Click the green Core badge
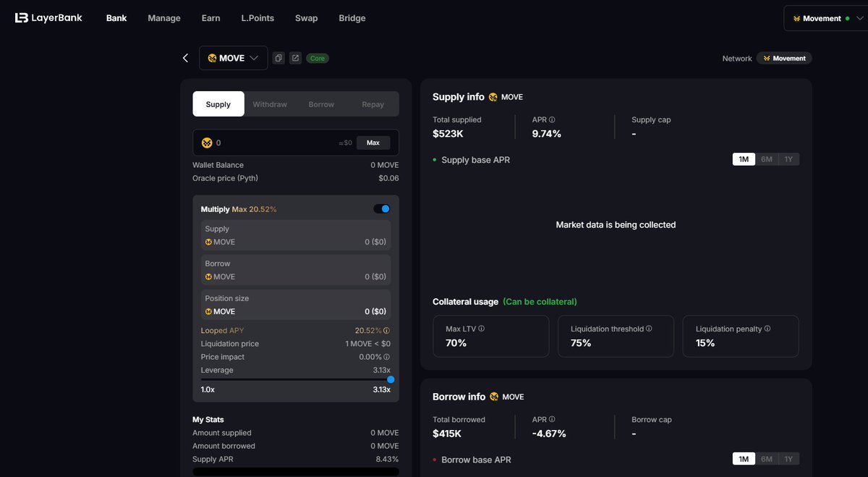This screenshot has width=868, height=477. point(317,58)
